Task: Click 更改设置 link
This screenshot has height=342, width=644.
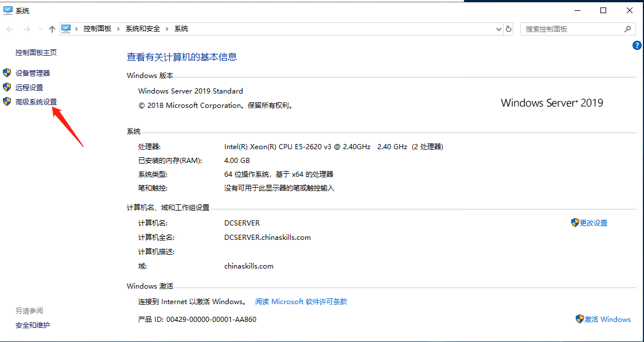Action: [594, 223]
